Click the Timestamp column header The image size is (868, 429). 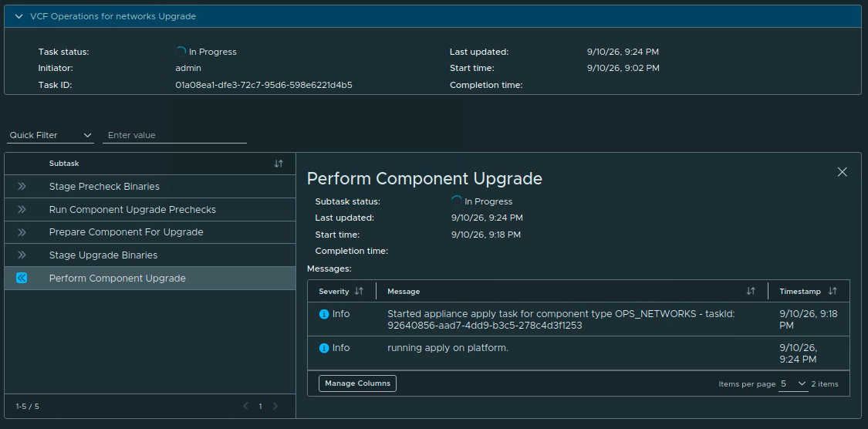[x=800, y=291]
